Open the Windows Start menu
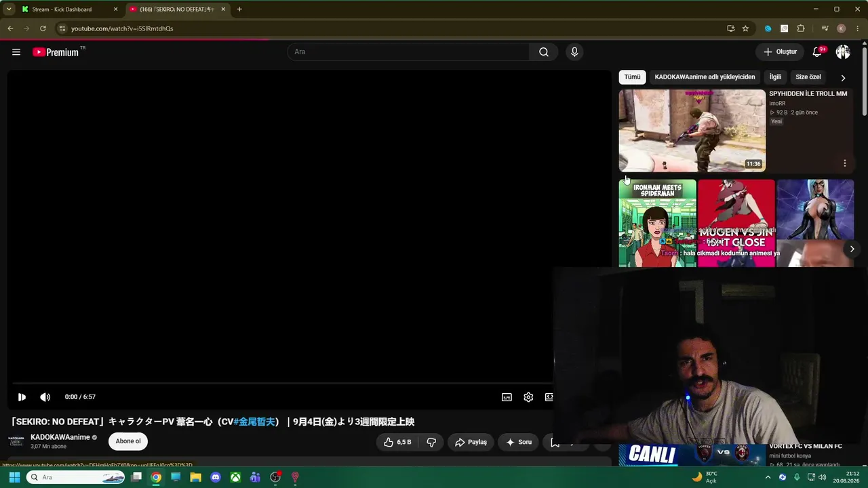Screen dimensions: 868x488 tap(14, 477)
